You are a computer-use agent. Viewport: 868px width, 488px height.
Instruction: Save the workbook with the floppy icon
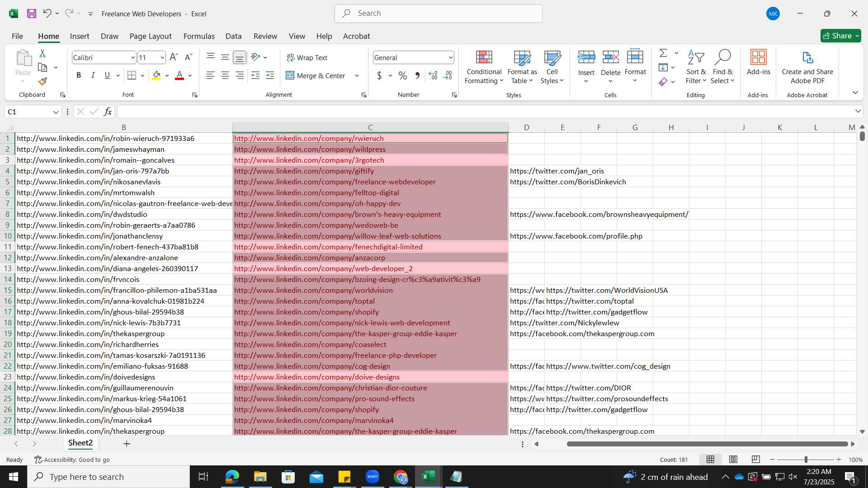click(x=31, y=14)
